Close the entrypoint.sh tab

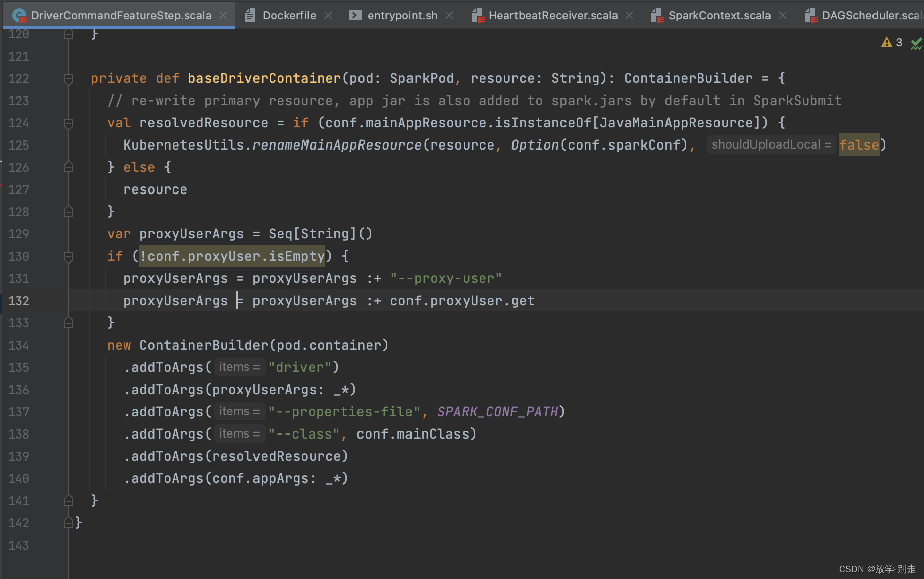pyautogui.click(x=449, y=15)
